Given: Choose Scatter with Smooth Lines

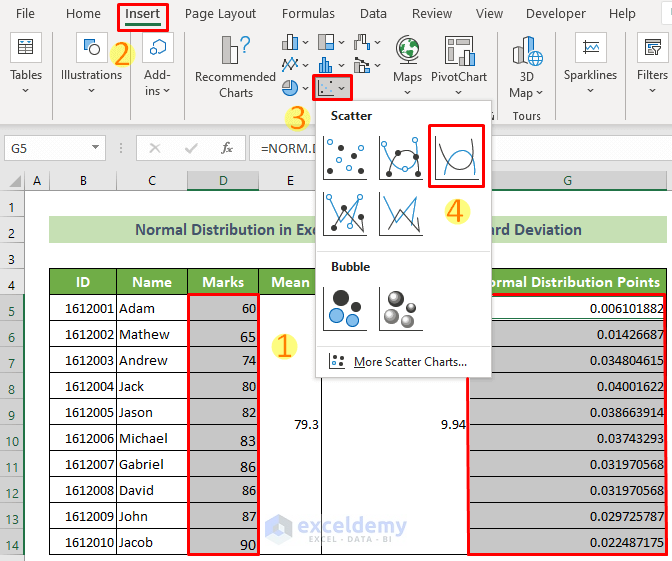Looking at the screenshot, I should point(456,157).
